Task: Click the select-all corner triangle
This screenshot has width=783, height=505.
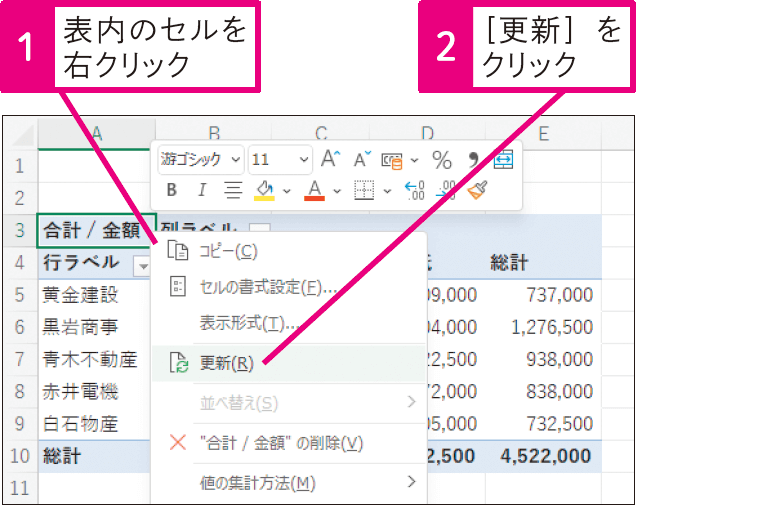Action: point(22,135)
